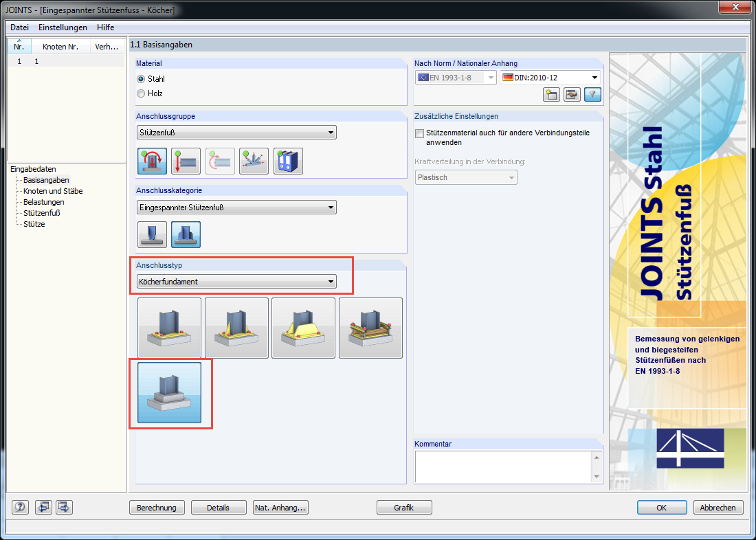The width and height of the screenshot is (756, 540).
Task: Go to previous window with left arrow icon
Action: pyautogui.click(x=43, y=507)
